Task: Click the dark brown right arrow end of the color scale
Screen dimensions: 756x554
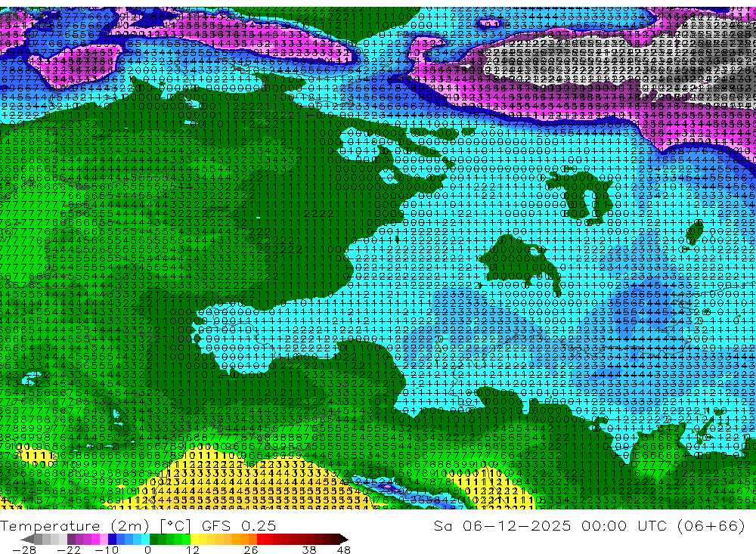Action: pyautogui.click(x=343, y=539)
